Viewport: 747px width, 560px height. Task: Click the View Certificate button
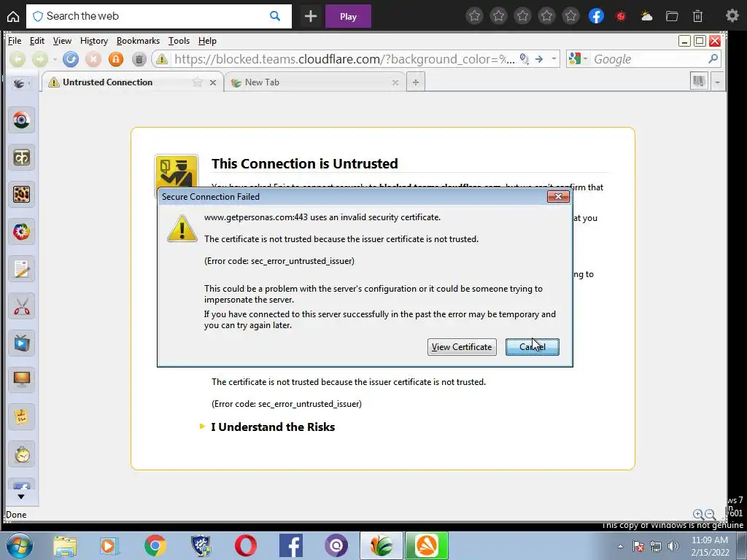pos(462,347)
